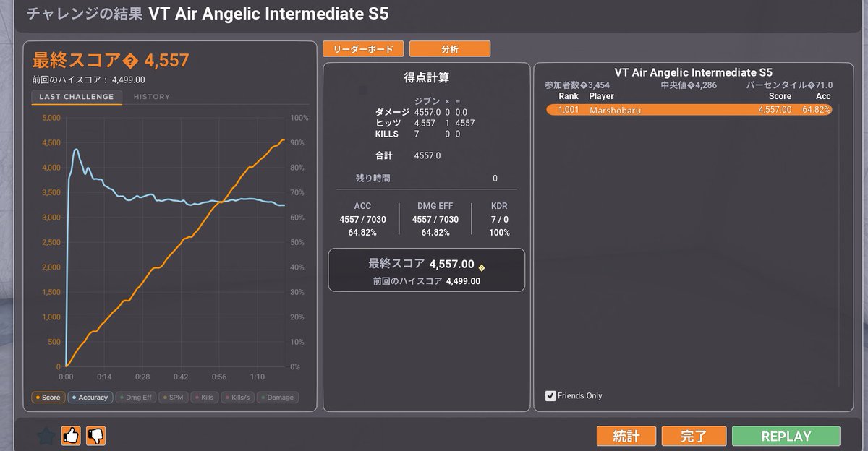The height and width of the screenshot is (451, 868).
Task: Open the 分析 analysis view
Action: click(x=450, y=49)
